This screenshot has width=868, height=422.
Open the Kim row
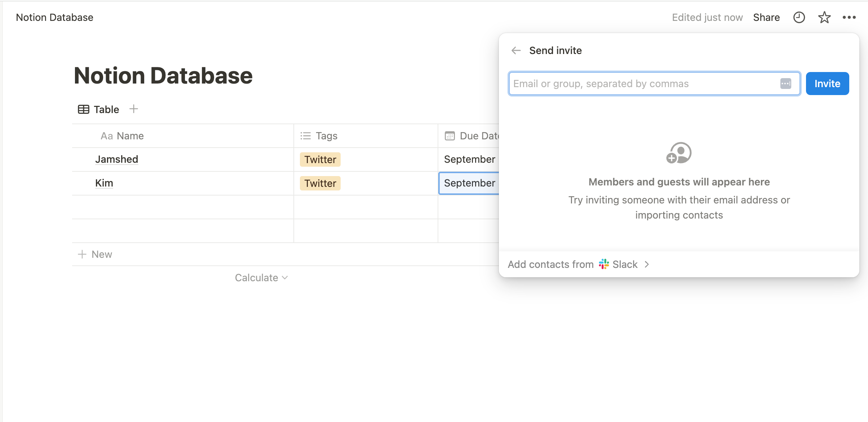pos(104,183)
